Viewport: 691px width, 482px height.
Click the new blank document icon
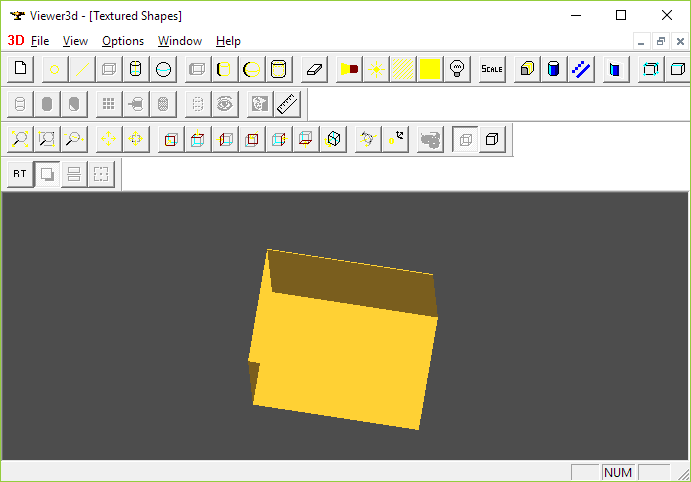(20, 69)
